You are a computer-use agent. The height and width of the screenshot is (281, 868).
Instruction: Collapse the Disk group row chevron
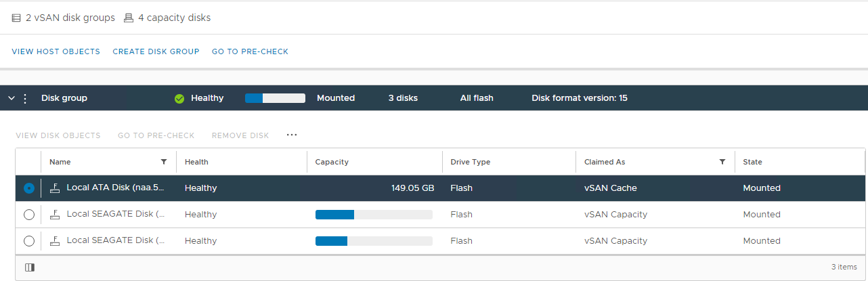click(12, 98)
